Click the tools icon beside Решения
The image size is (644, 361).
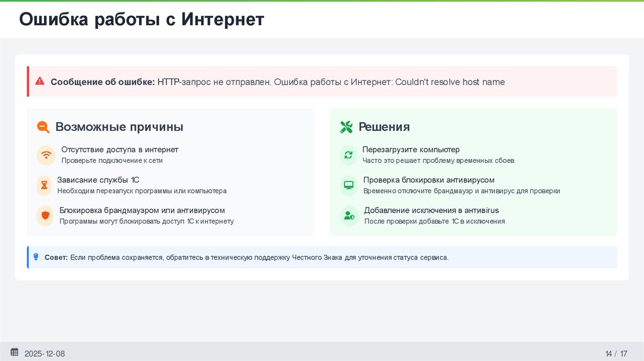[347, 127]
